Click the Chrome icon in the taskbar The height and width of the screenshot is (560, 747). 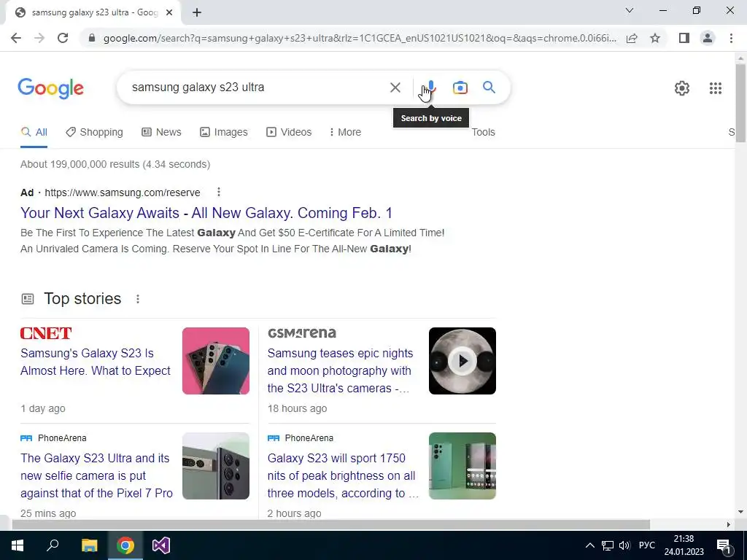(125, 545)
